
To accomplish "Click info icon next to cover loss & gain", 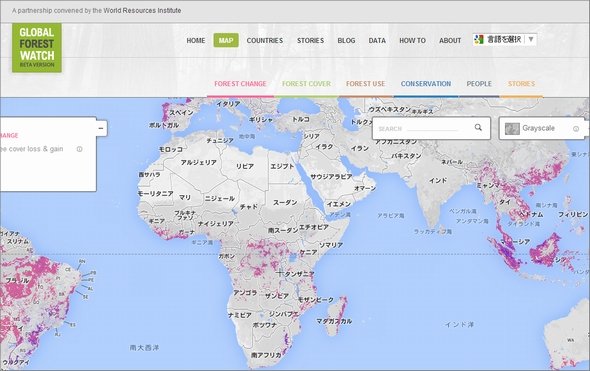I will (79, 149).
